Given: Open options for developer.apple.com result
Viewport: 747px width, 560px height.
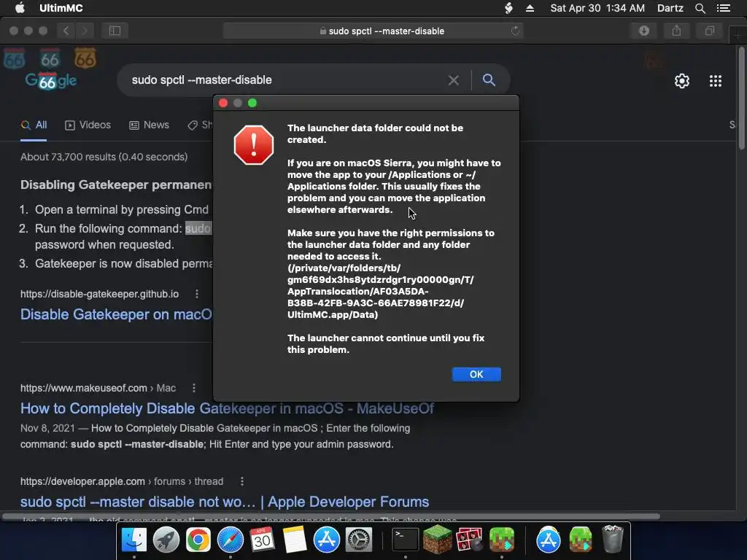Looking at the screenshot, I should coord(242,481).
